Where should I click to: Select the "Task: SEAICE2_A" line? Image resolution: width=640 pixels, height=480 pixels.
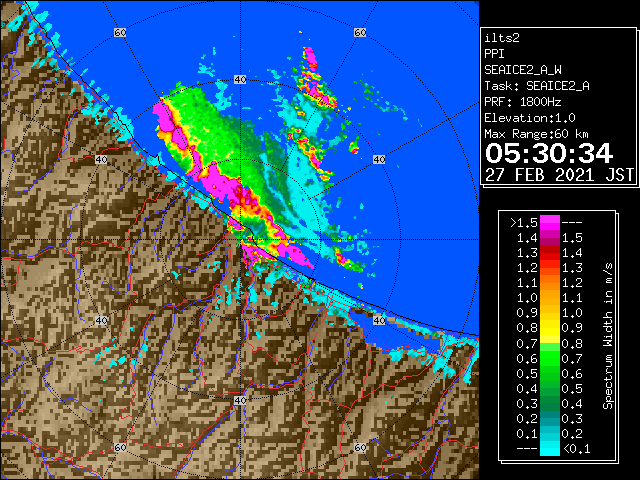tap(537, 86)
